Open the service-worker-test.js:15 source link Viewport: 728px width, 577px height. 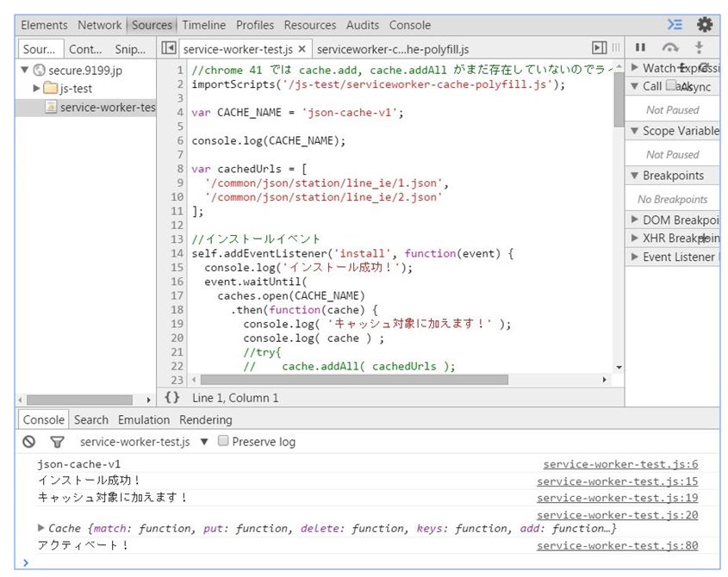[x=617, y=481]
